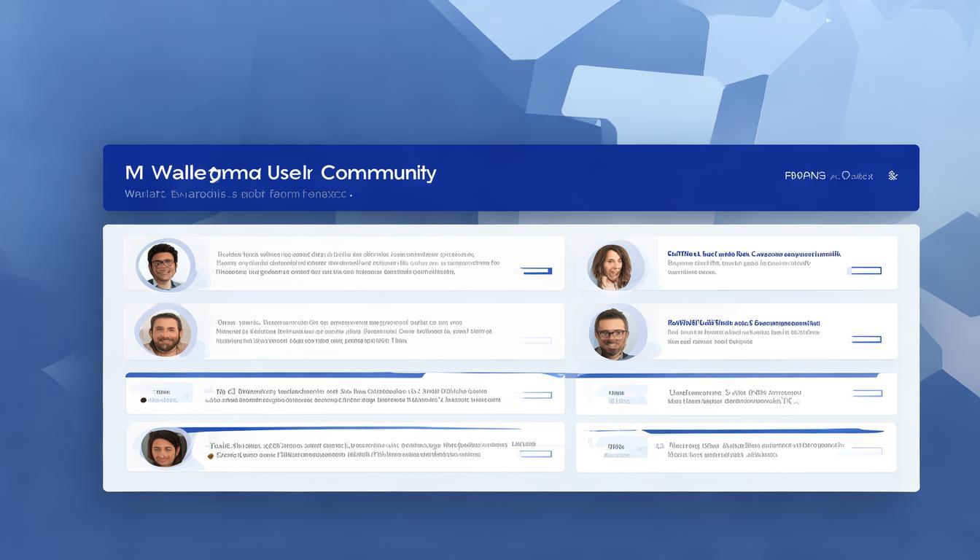Click the small tag badge on the third left card
The height and width of the screenshot is (560, 980).
(162, 394)
